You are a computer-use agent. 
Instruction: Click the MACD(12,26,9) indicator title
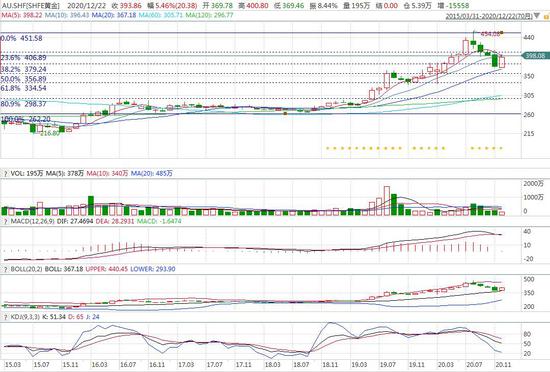click(32, 222)
